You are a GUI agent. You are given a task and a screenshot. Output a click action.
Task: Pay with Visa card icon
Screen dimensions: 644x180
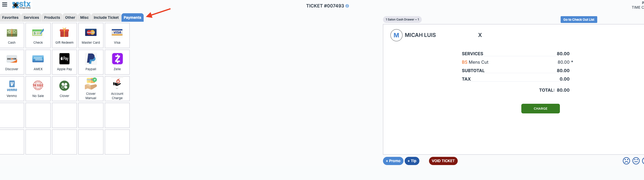[117, 35]
